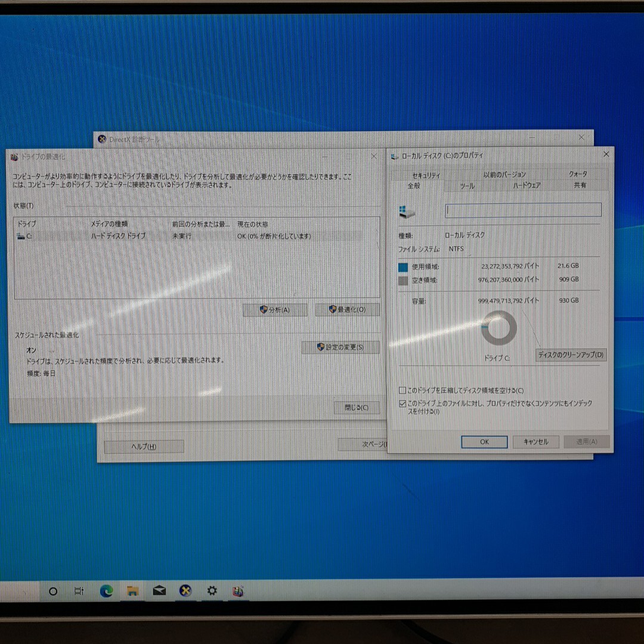Click the 930 GB capacity value
The image size is (644, 644).
pos(569,301)
